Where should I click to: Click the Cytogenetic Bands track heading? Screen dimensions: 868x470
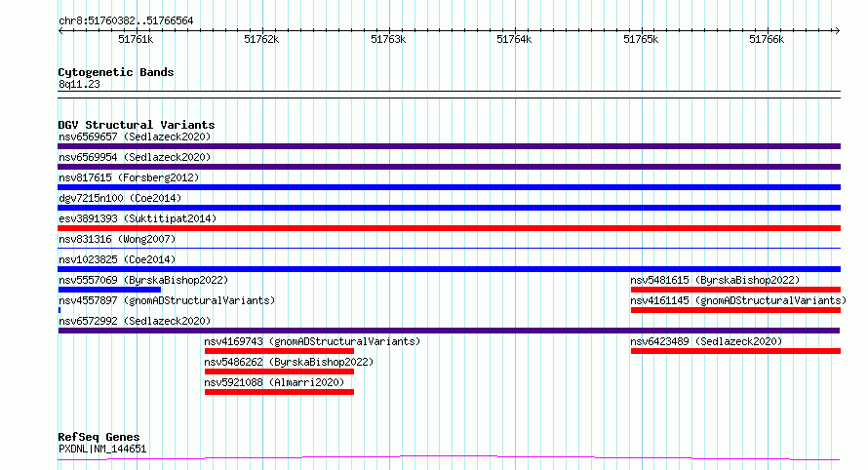pos(116,72)
